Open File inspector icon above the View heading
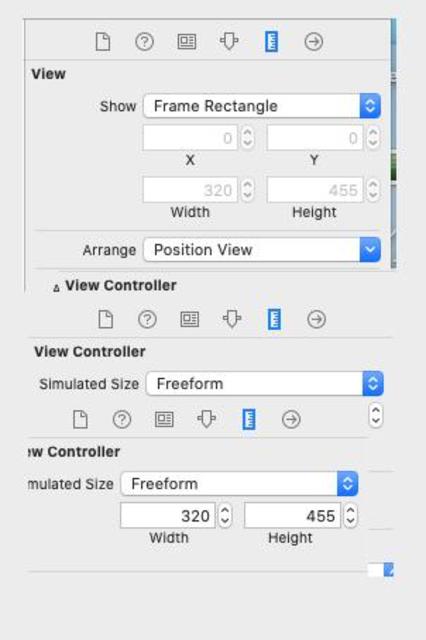 coord(103,42)
